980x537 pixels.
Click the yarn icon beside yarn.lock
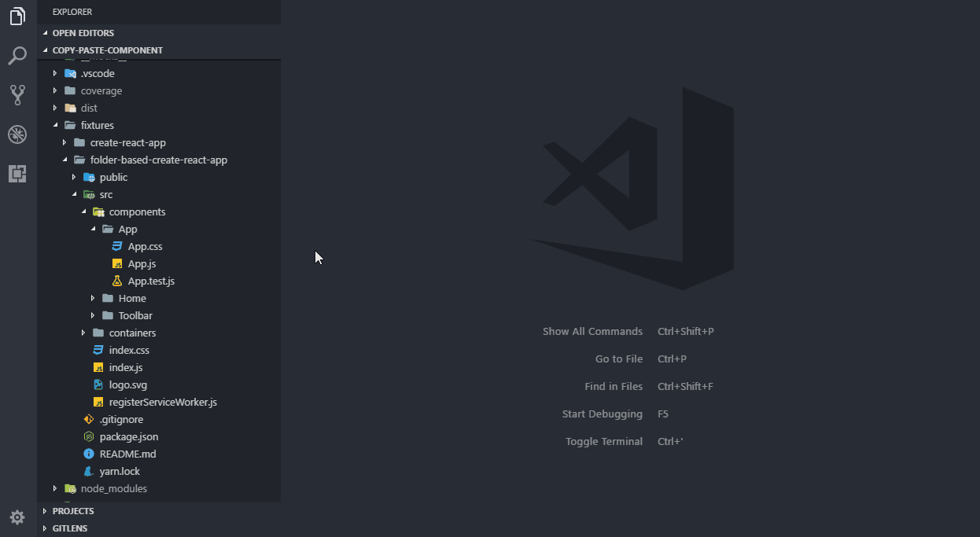point(89,471)
